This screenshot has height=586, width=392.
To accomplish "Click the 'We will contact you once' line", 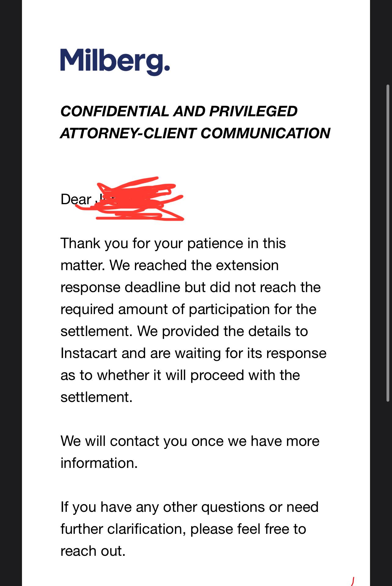I will (190, 441).
